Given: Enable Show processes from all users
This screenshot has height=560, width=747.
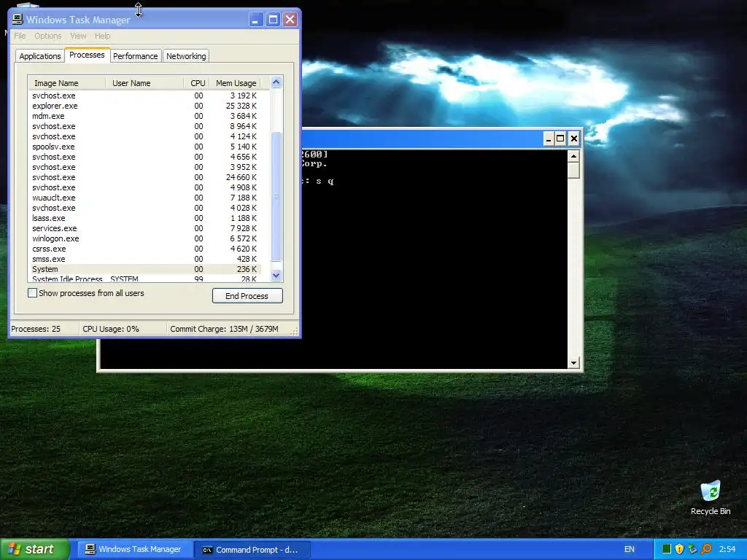Looking at the screenshot, I should tap(32, 293).
